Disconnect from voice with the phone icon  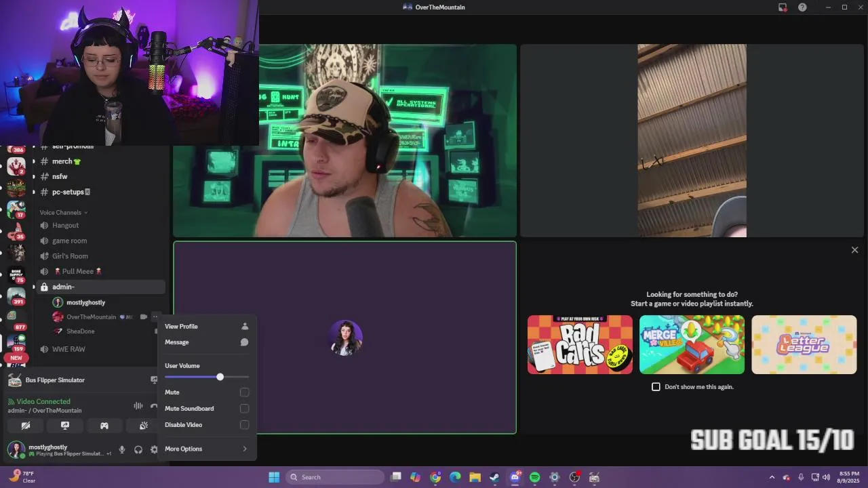[x=154, y=406]
